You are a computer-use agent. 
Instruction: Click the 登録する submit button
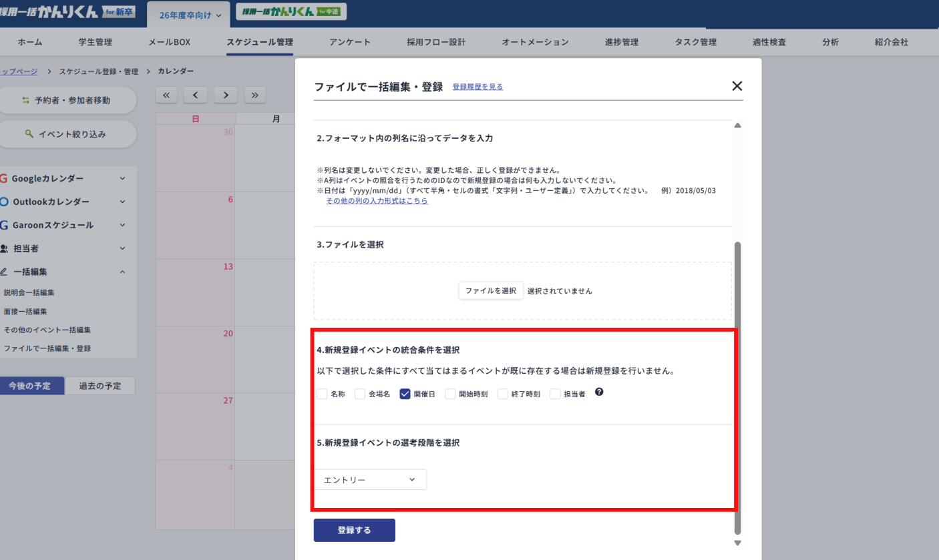[354, 530]
